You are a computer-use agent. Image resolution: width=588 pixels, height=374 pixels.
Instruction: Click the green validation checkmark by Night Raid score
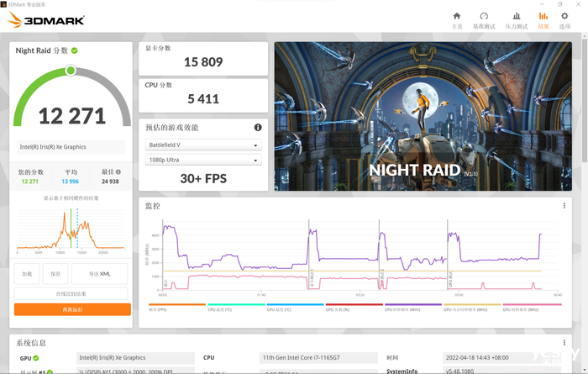(74, 50)
